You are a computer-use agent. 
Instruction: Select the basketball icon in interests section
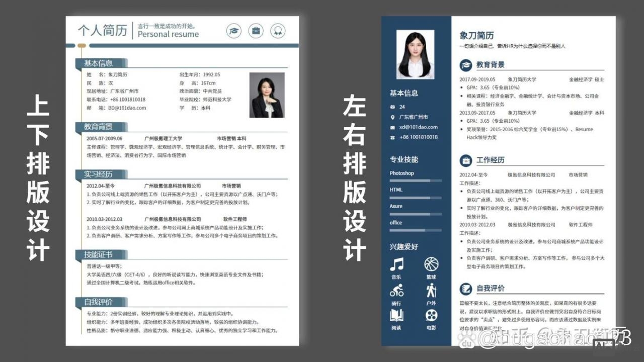(431, 264)
